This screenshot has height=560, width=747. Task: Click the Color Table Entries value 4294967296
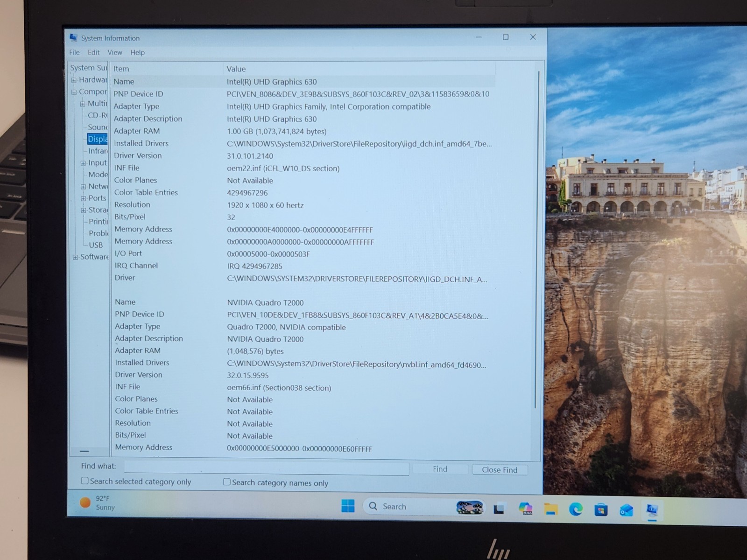click(x=247, y=193)
